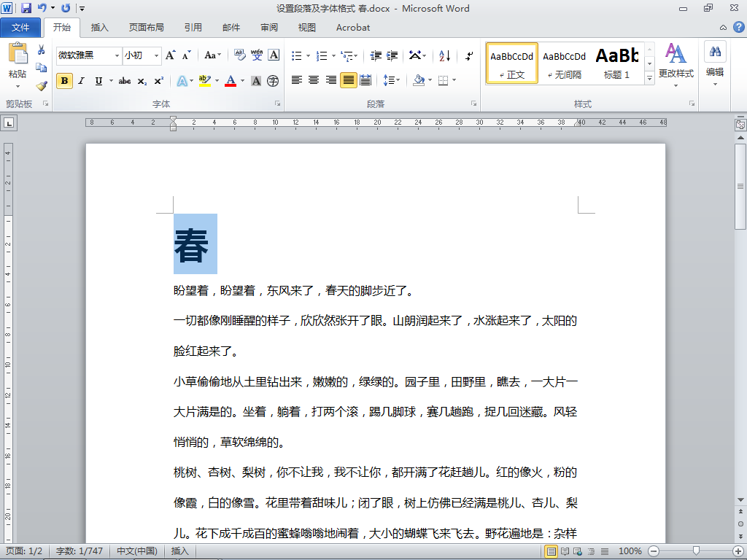The height and width of the screenshot is (560, 747).
Task: Toggle Character Shading button
Action: tap(256, 81)
